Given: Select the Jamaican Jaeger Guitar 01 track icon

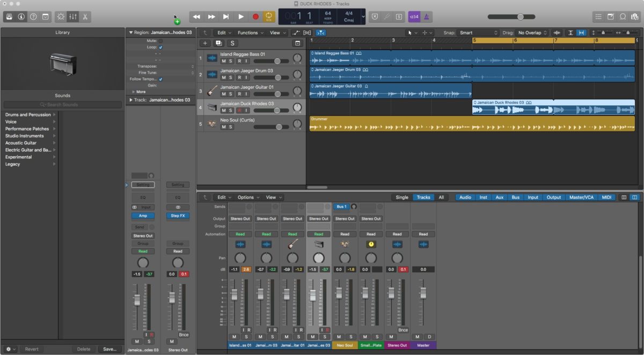Looking at the screenshot, I should (212, 91).
